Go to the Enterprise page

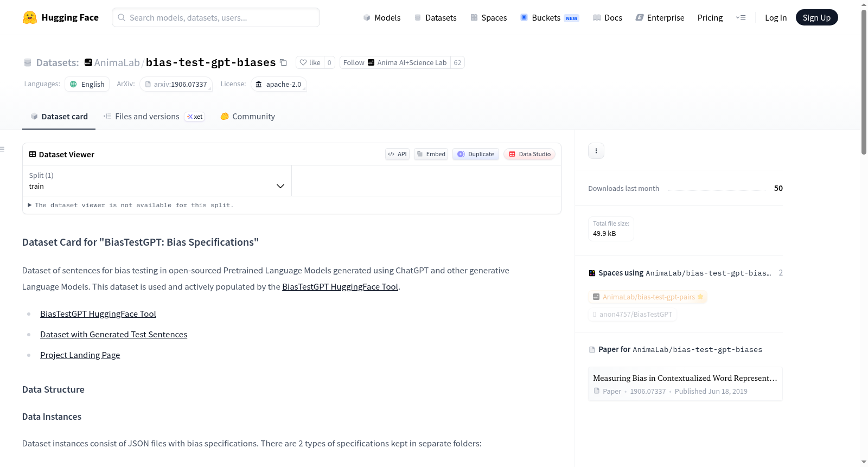(660, 17)
